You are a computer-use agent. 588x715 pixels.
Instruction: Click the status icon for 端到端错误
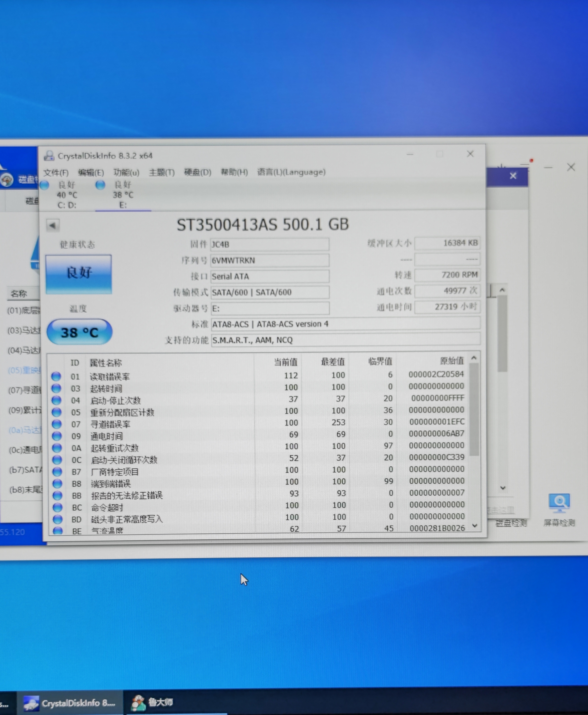point(58,483)
